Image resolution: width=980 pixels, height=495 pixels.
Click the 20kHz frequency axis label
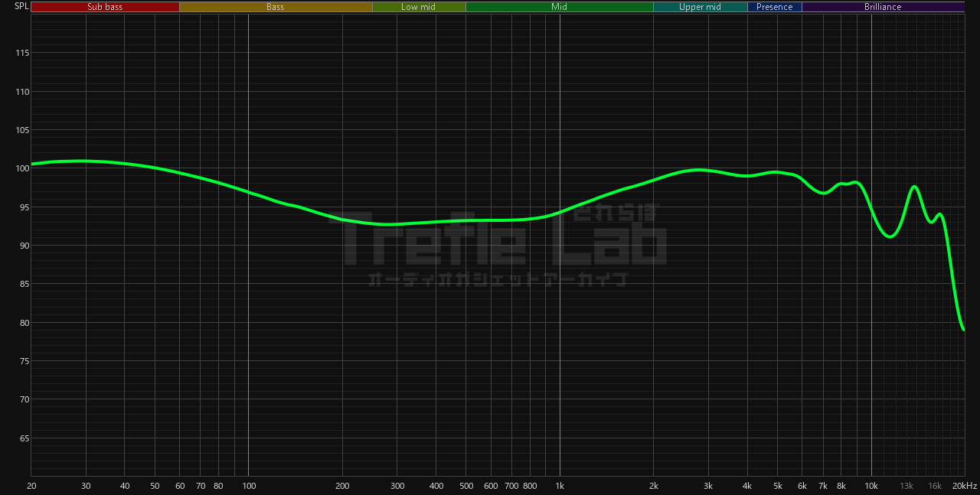pyautogui.click(x=964, y=486)
